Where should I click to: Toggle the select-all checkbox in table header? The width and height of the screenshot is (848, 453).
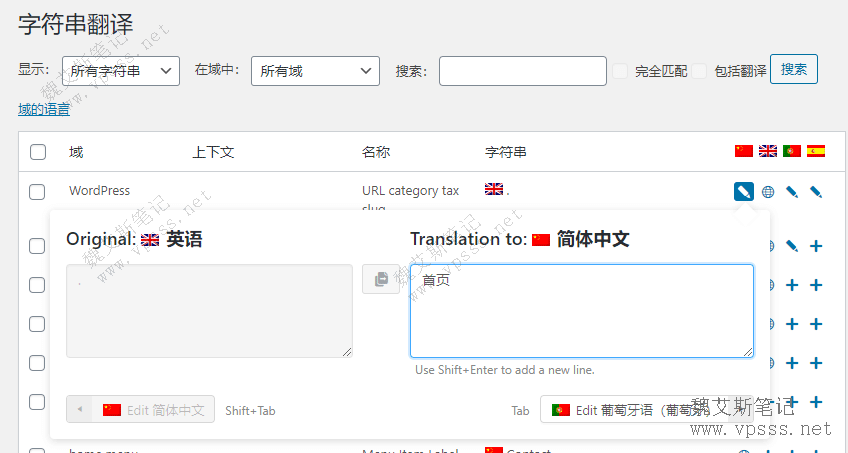pyautogui.click(x=38, y=152)
